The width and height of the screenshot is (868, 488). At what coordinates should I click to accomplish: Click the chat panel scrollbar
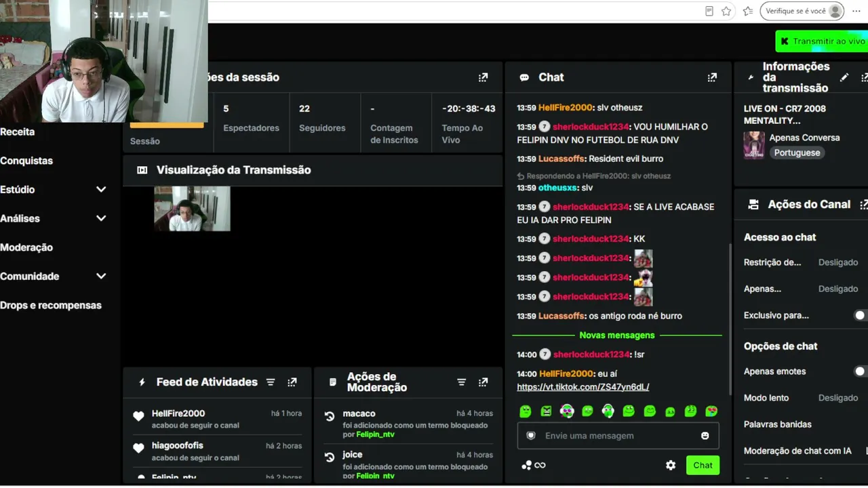pyautogui.click(x=730, y=319)
